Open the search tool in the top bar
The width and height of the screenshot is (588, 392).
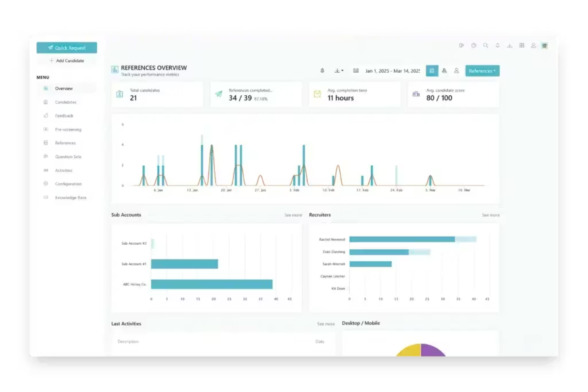(x=485, y=46)
